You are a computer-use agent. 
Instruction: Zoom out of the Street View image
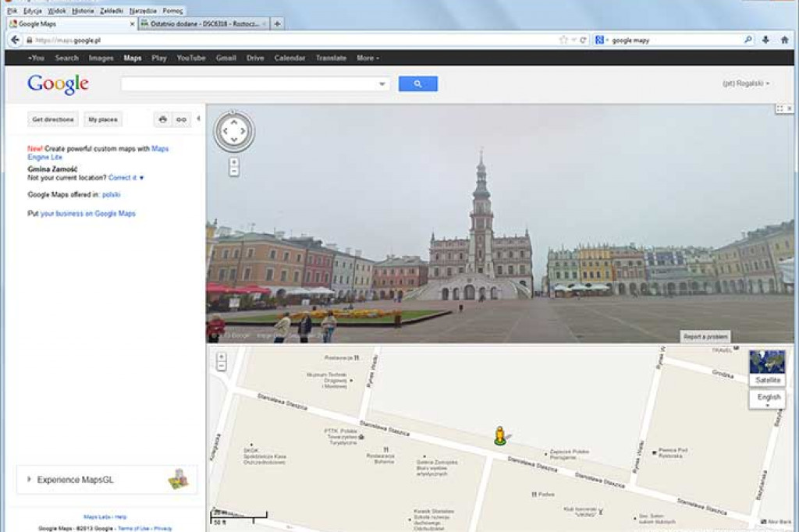pyautogui.click(x=234, y=172)
